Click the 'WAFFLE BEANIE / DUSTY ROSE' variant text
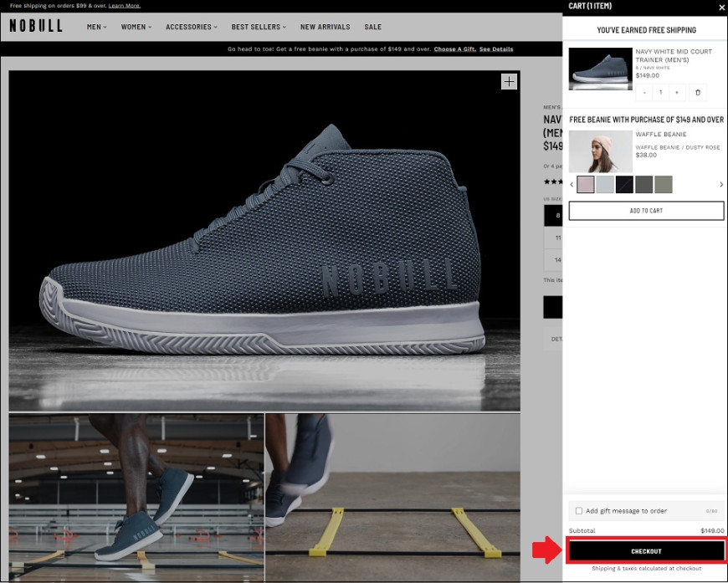Screen dimensions: 728x583 coord(678,147)
